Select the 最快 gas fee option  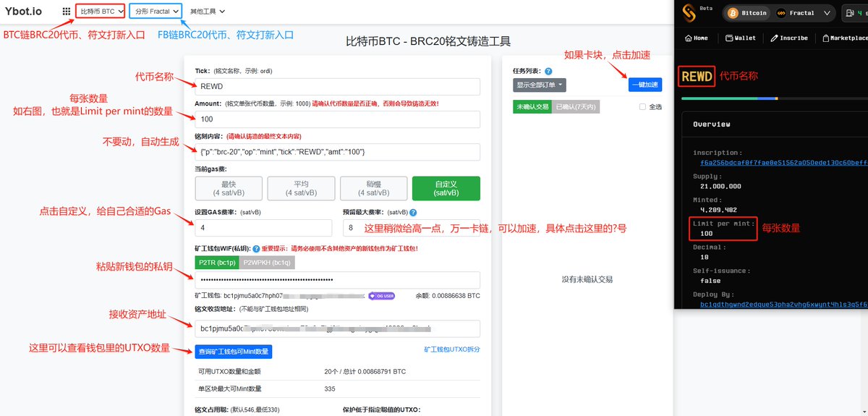(x=229, y=189)
